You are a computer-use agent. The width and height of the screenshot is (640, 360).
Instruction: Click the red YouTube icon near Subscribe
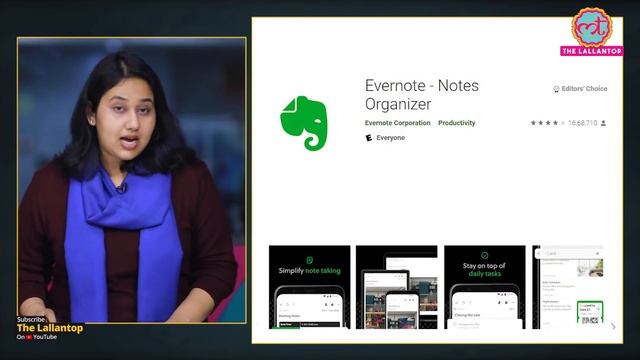29,337
